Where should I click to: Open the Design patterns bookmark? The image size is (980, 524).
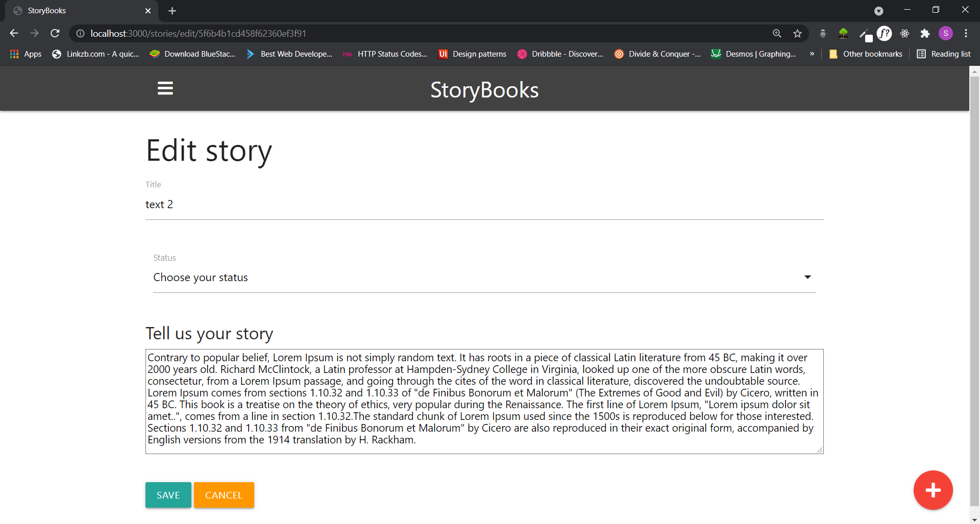click(472, 54)
